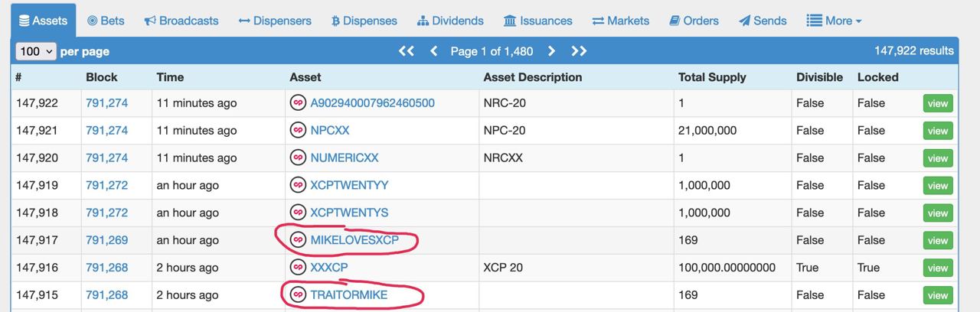The image size is (980, 312).
Task: Jump to first page using double-left arrows
Action: [407, 51]
